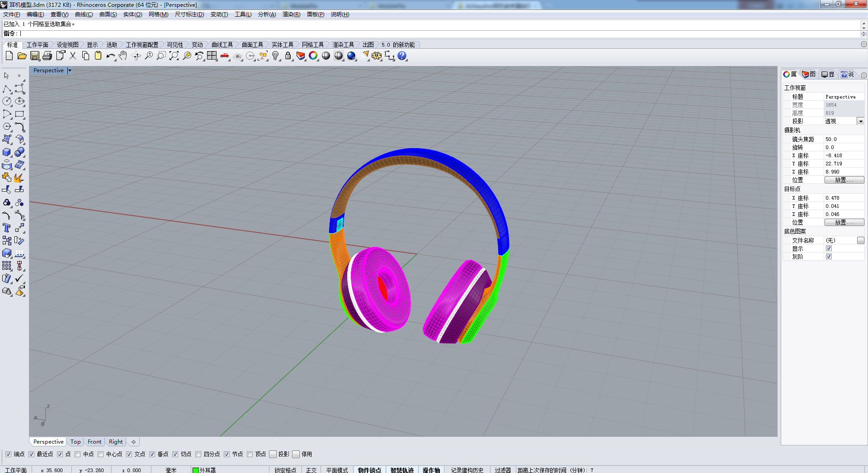
Task: Toggle the 端点 osnap checkbox
Action: coord(8,454)
